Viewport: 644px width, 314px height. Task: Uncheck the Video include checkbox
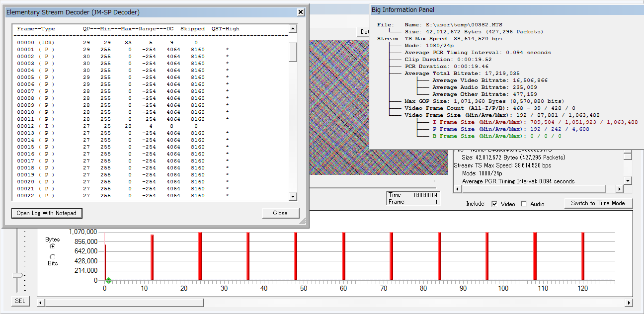tap(494, 204)
